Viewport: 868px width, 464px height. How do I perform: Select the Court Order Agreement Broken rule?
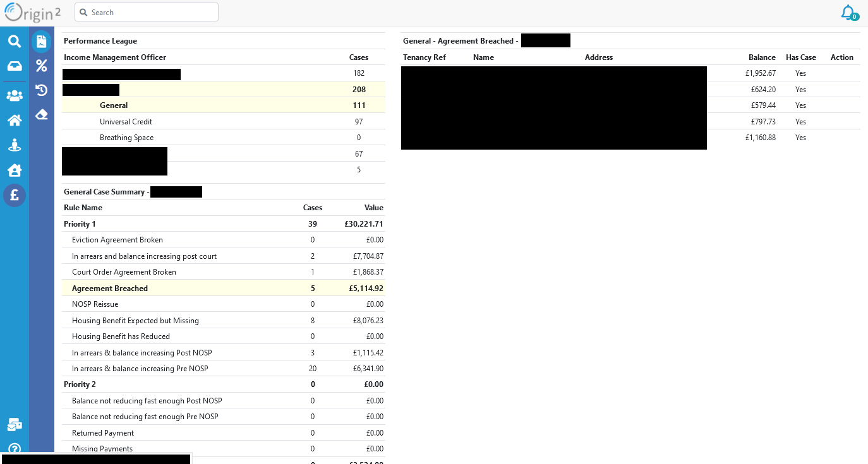[224, 272]
